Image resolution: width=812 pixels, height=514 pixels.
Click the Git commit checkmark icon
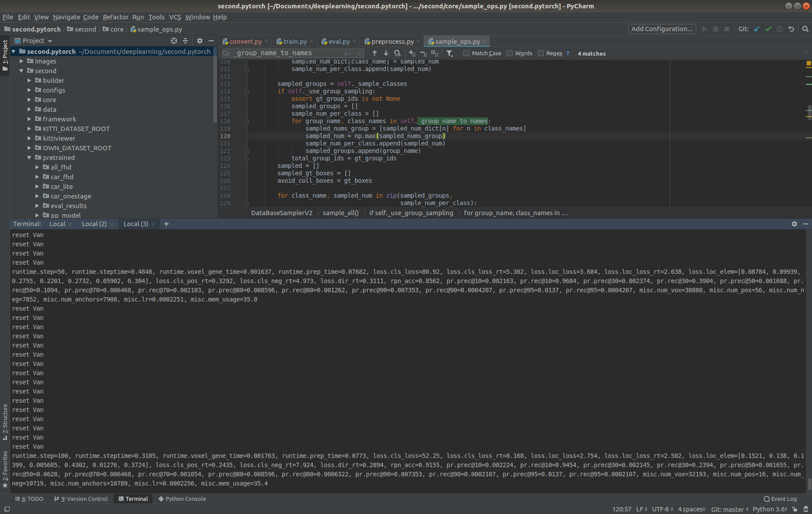(x=768, y=29)
